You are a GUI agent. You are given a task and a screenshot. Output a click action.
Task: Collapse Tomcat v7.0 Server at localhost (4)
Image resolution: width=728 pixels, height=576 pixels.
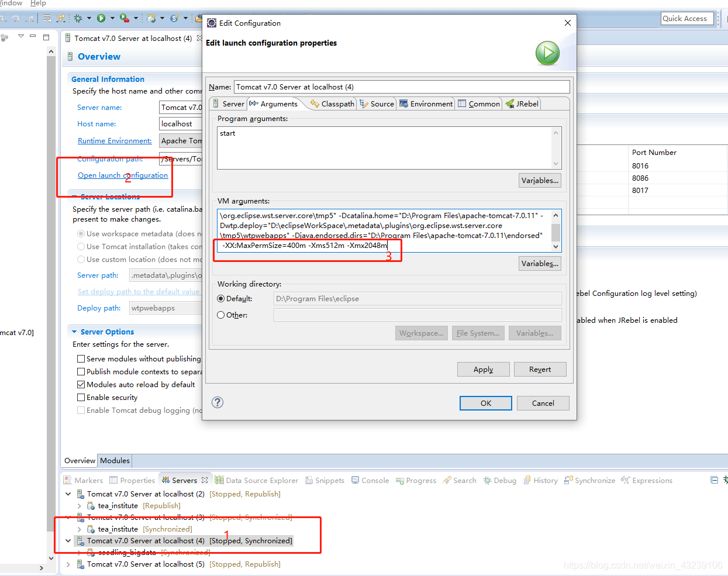(x=68, y=541)
